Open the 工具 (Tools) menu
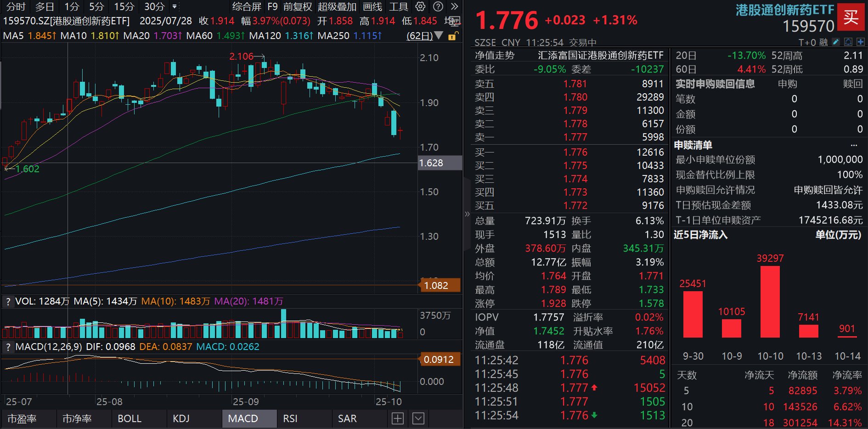 [398, 6]
